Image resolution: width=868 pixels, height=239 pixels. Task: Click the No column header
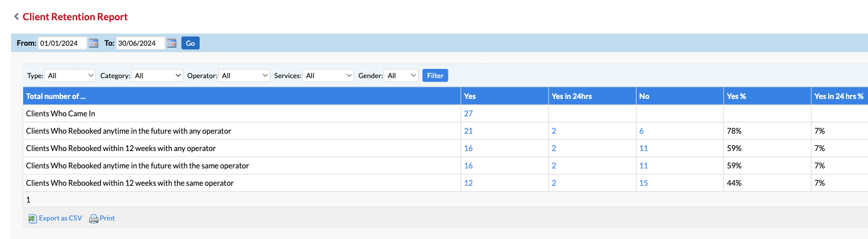(x=679, y=96)
